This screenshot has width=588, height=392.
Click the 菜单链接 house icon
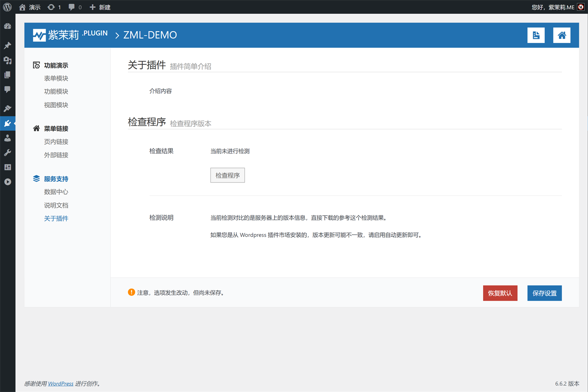pos(36,129)
